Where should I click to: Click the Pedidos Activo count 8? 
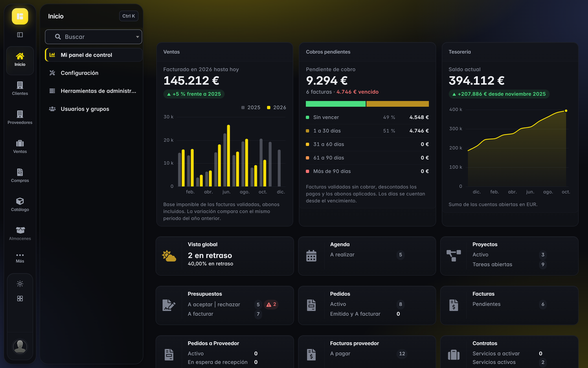pyautogui.click(x=401, y=304)
